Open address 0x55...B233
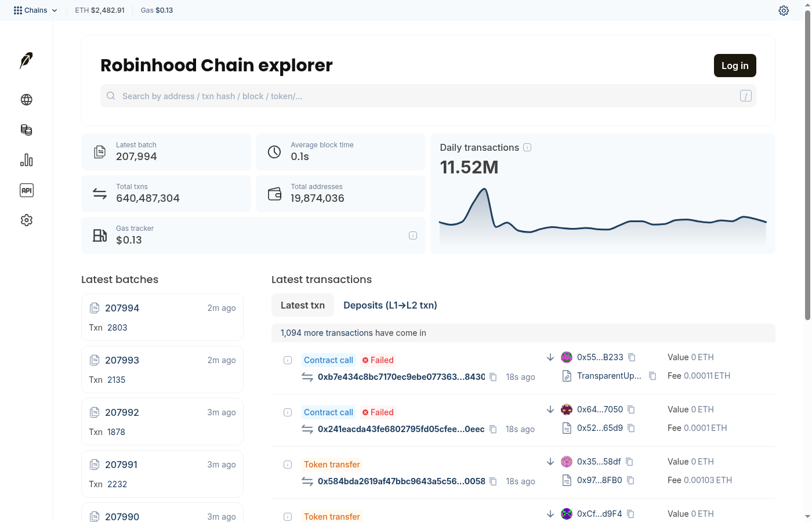 pyautogui.click(x=600, y=357)
